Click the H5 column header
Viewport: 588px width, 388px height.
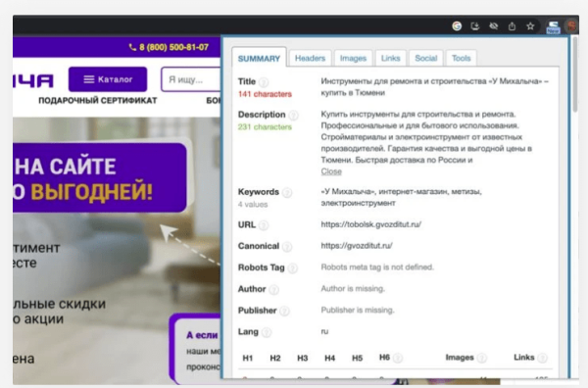tap(357, 358)
